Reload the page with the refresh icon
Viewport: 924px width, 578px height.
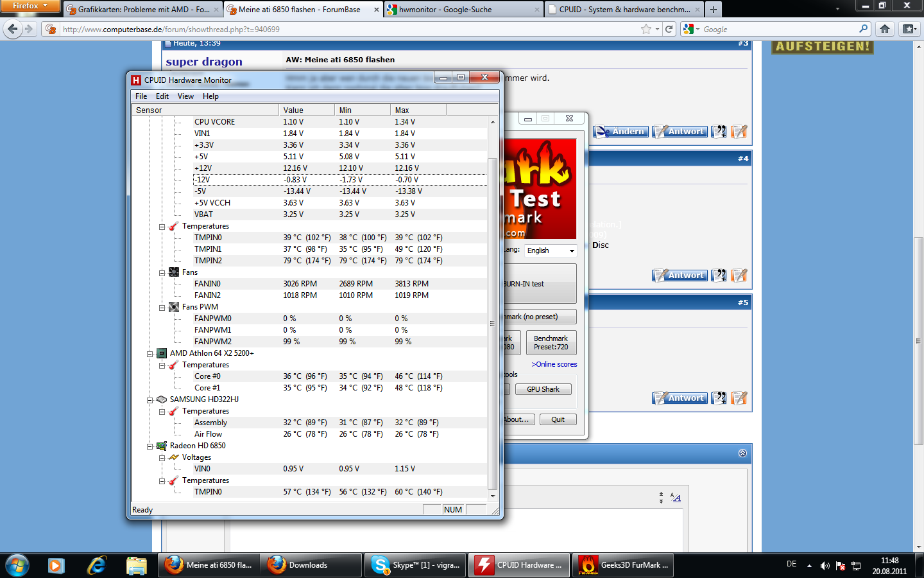click(x=669, y=29)
